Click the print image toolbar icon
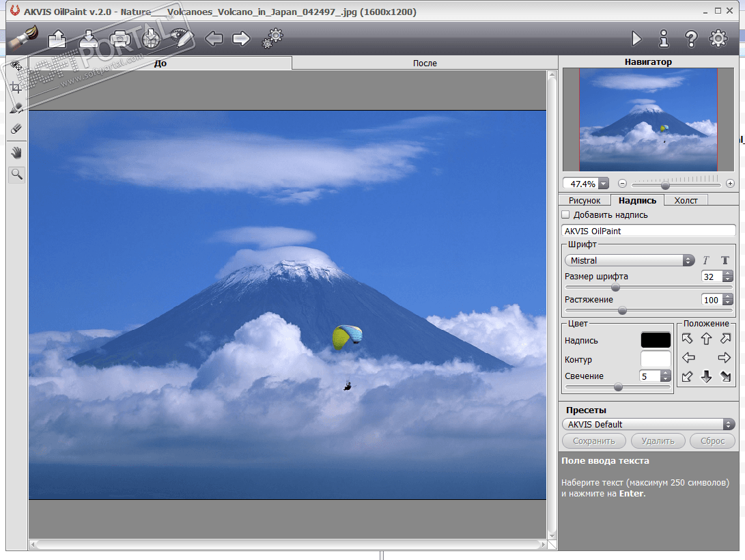Viewport: 745px width, 560px height. (120, 39)
